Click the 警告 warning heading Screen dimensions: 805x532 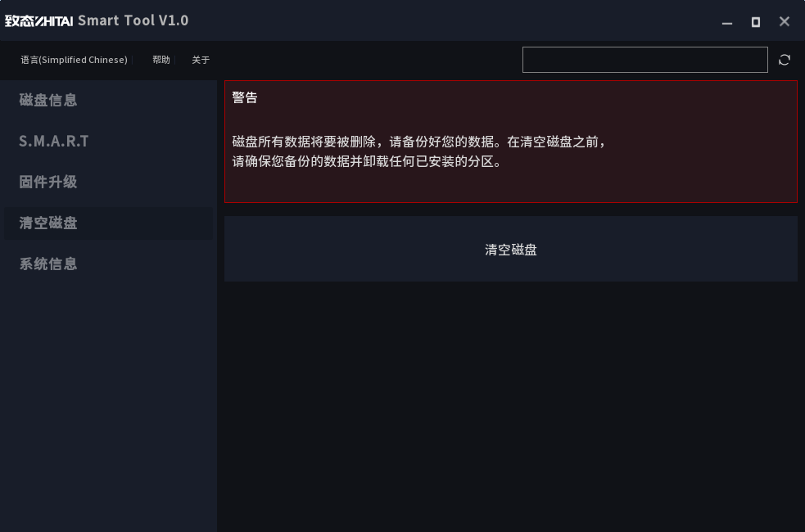(245, 97)
